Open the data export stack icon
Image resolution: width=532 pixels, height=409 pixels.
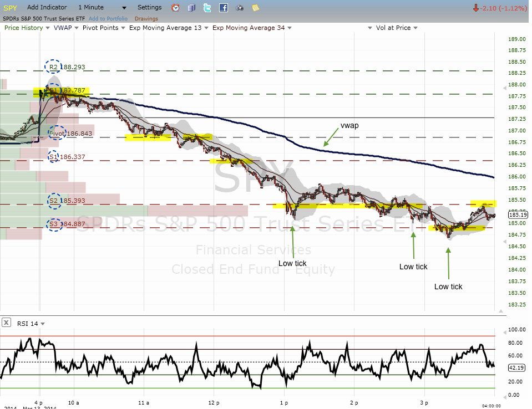coord(191,7)
